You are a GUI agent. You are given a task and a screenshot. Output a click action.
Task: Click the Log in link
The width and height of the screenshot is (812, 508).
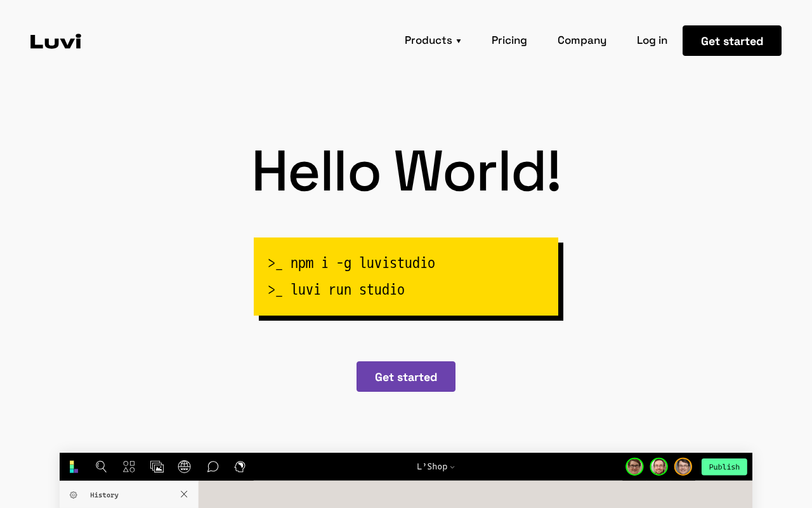tap(652, 41)
